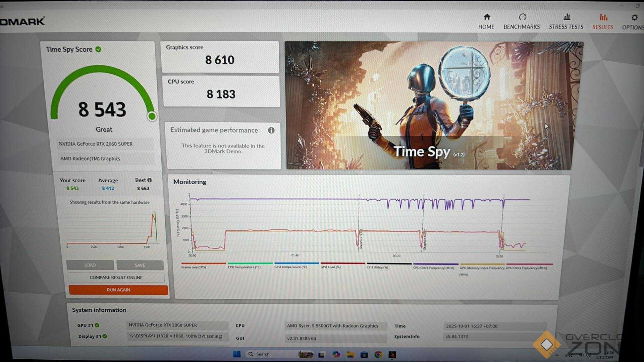Click the Estimated game performance info icon
Screen dimensions: 644x362
271,130
